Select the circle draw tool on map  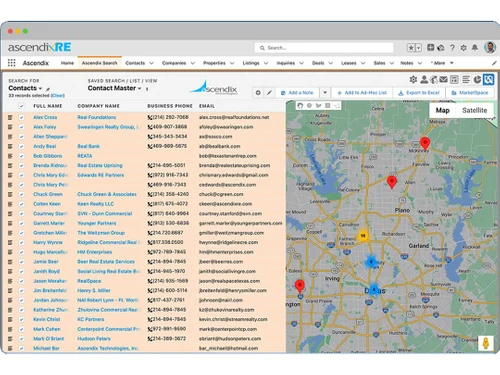pos(309,106)
